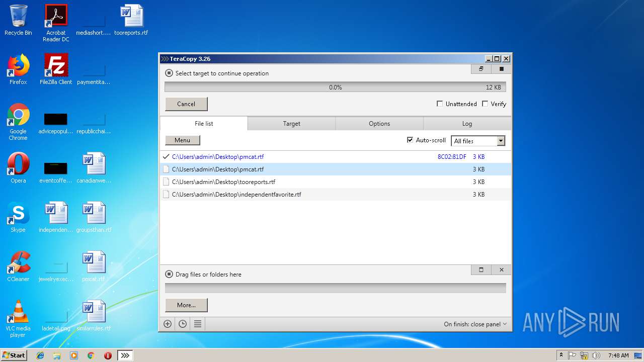Select the highlighted pmcat.rtf row path
Image resolution: width=644 pixels, height=362 pixels.
click(x=218, y=169)
